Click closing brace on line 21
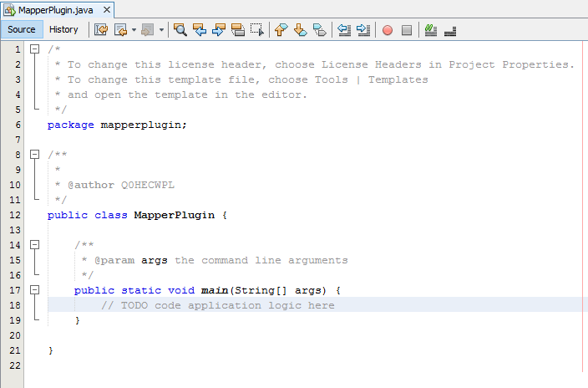The height and width of the screenshot is (388, 588). tap(51, 350)
